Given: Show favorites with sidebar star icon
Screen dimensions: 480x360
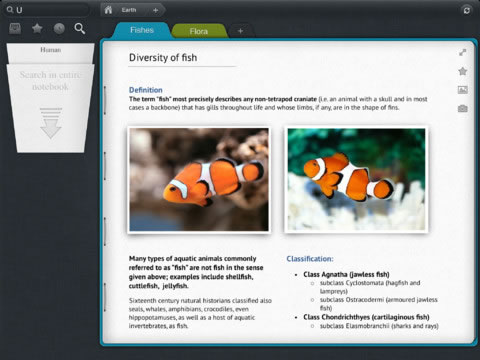Looking at the screenshot, I should (x=37, y=29).
